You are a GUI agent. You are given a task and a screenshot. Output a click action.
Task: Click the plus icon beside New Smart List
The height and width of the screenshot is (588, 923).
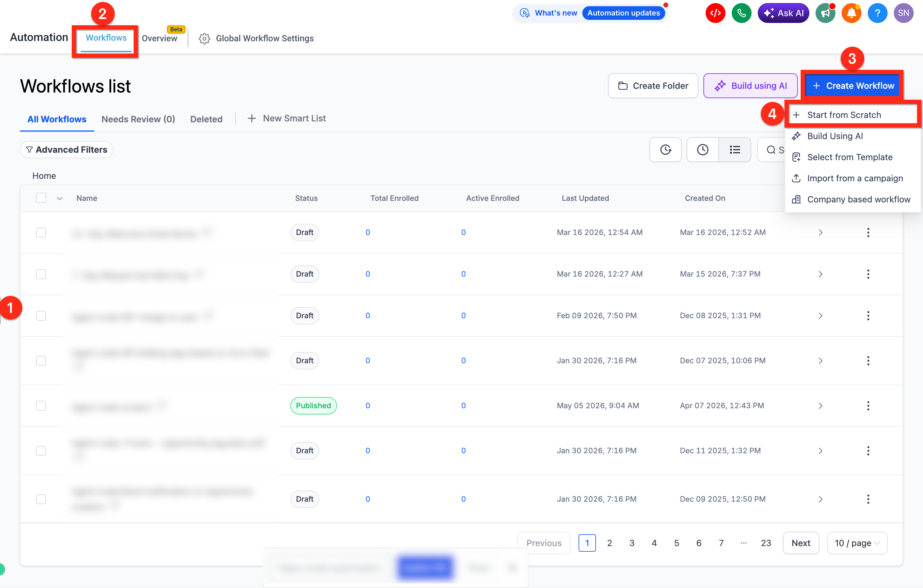pos(252,118)
